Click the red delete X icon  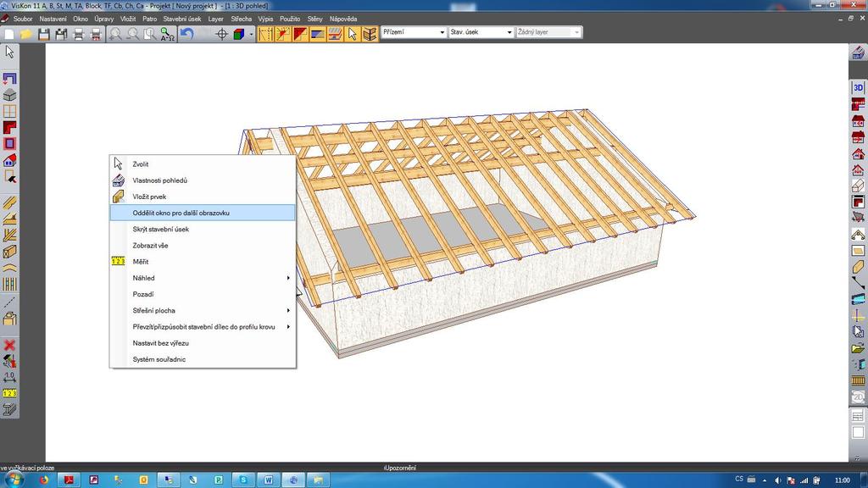9,346
